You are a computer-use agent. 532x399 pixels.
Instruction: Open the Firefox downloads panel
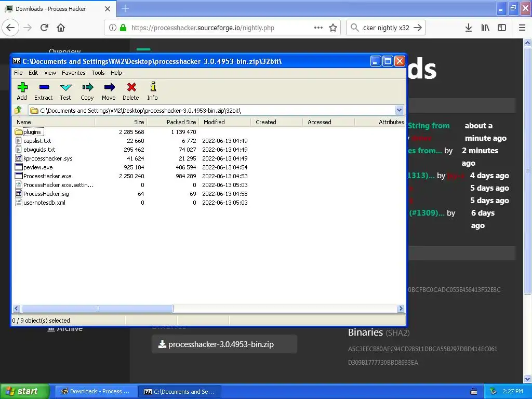[x=469, y=28]
